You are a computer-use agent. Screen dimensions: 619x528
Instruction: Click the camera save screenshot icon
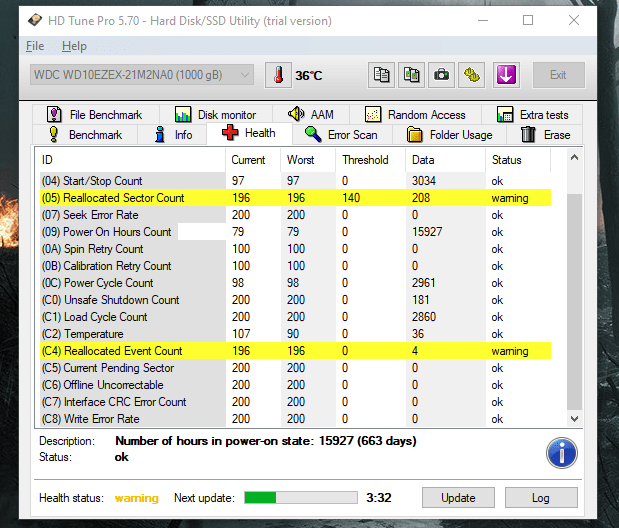(x=441, y=75)
